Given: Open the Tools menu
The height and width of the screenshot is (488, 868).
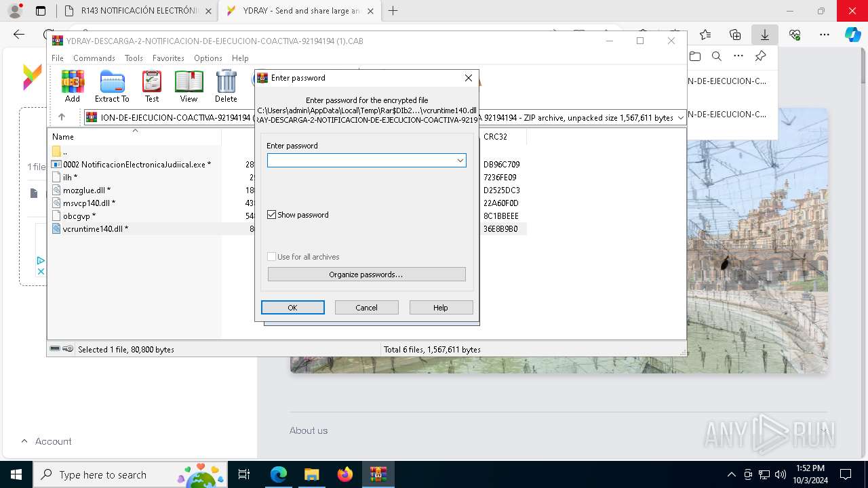Looking at the screenshot, I should pyautogui.click(x=134, y=58).
